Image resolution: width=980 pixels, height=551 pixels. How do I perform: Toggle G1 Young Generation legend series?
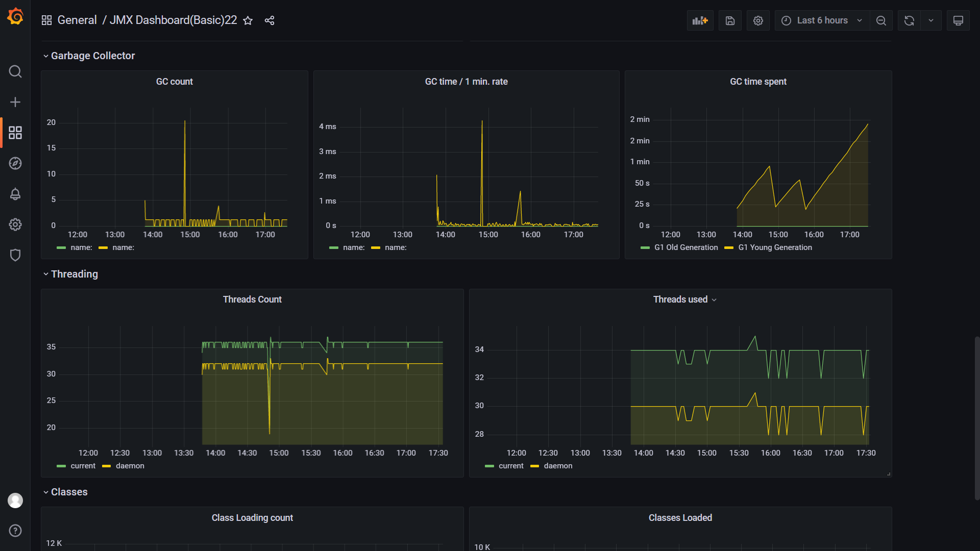[x=774, y=247]
